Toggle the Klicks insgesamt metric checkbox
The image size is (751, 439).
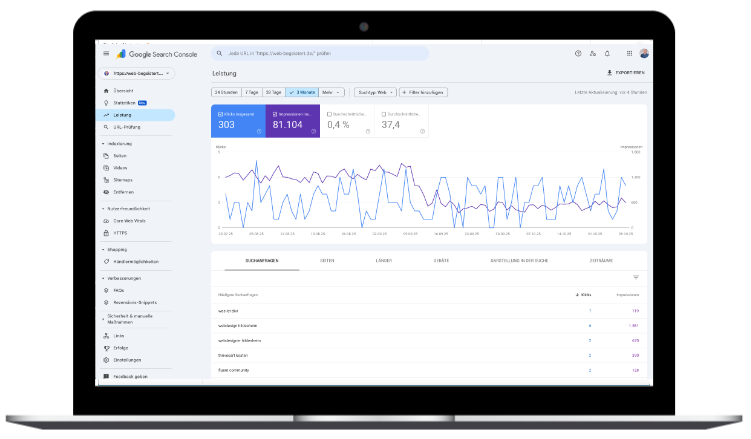[x=220, y=113]
